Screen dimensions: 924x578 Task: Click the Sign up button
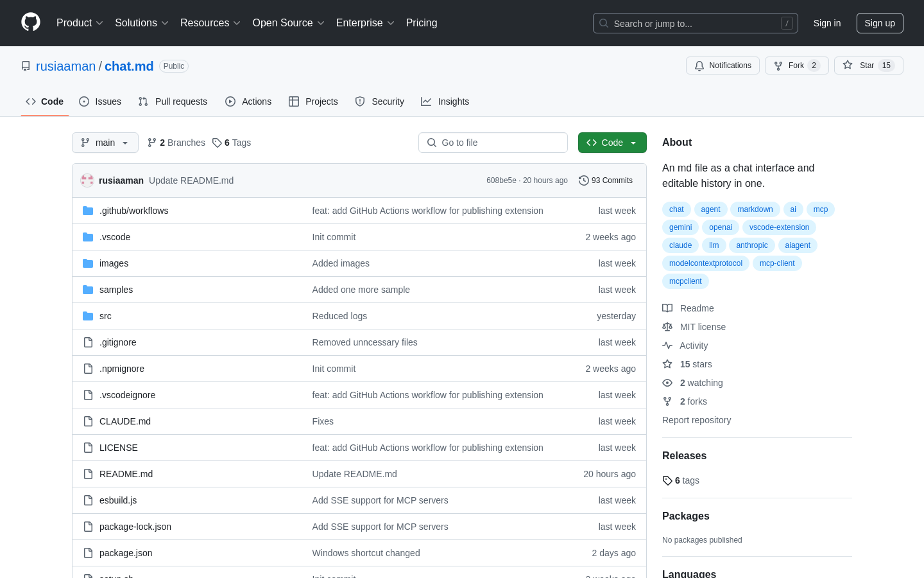[880, 23]
